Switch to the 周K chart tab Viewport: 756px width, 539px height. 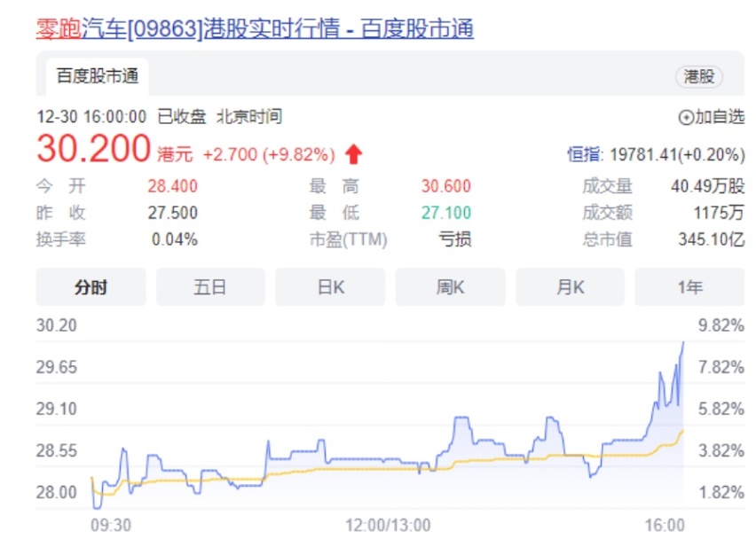[x=451, y=287]
